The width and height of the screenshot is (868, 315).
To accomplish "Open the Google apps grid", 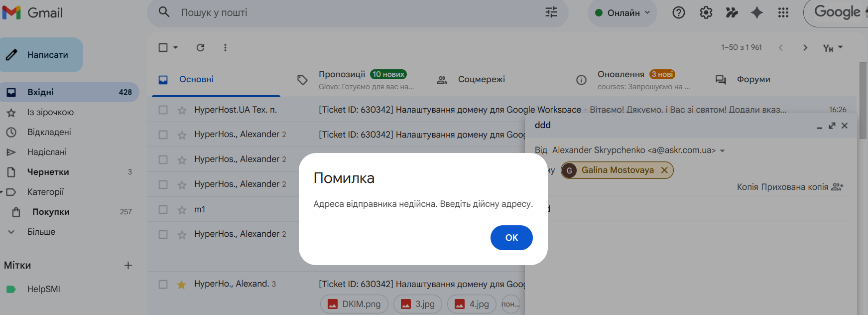I will (x=783, y=12).
